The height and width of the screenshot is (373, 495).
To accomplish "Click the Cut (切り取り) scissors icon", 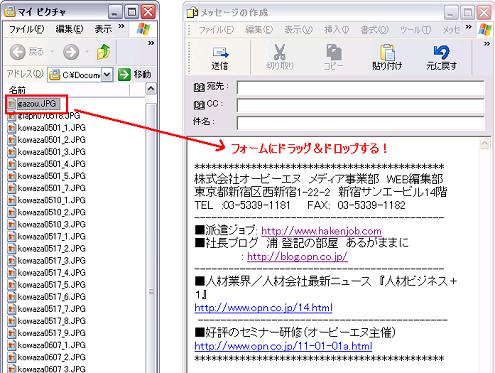I will pyautogui.click(x=280, y=52).
